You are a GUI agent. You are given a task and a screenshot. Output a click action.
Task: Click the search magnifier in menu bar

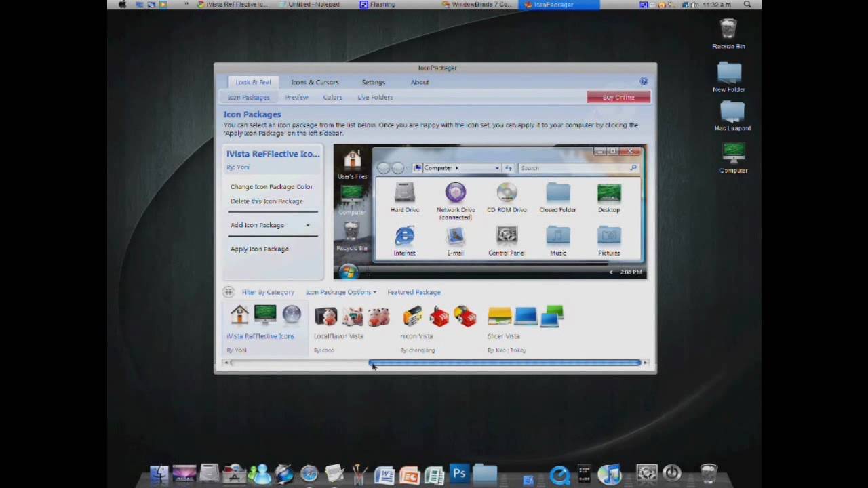pyautogui.click(x=747, y=4)
